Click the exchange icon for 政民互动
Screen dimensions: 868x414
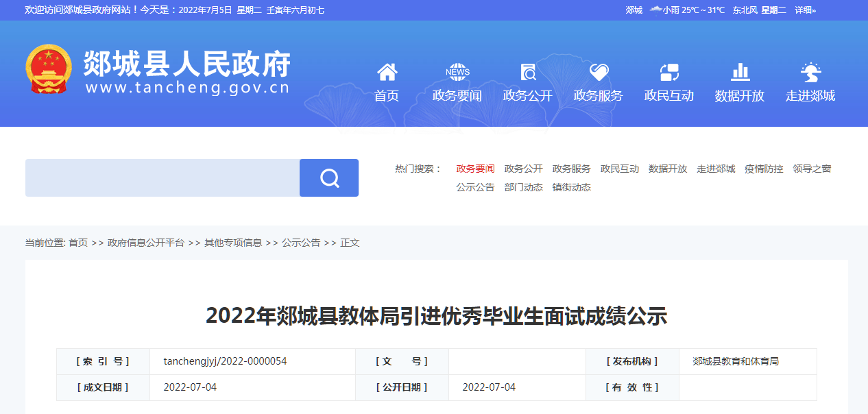[x=669, y=72]
